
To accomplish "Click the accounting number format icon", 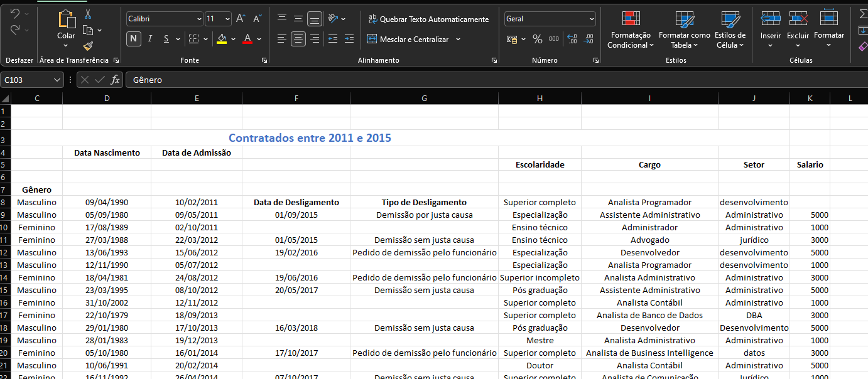I will (x=513, y=39).
